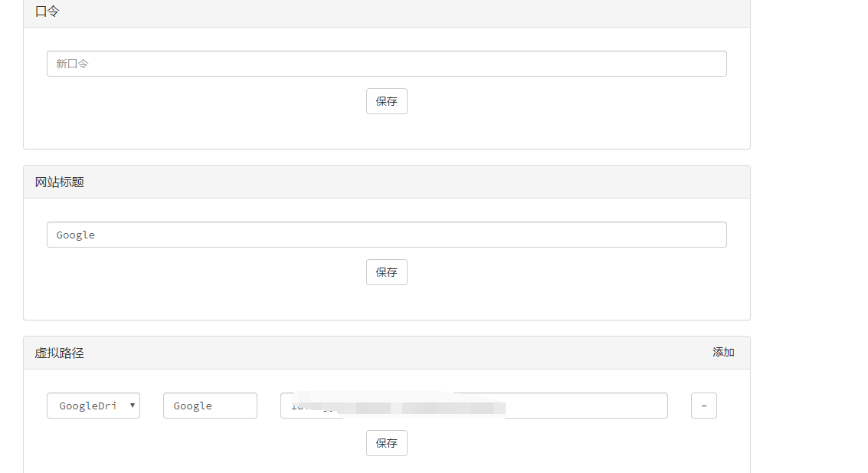Click the blurred virtual path ID field

[x=473, y=406]
